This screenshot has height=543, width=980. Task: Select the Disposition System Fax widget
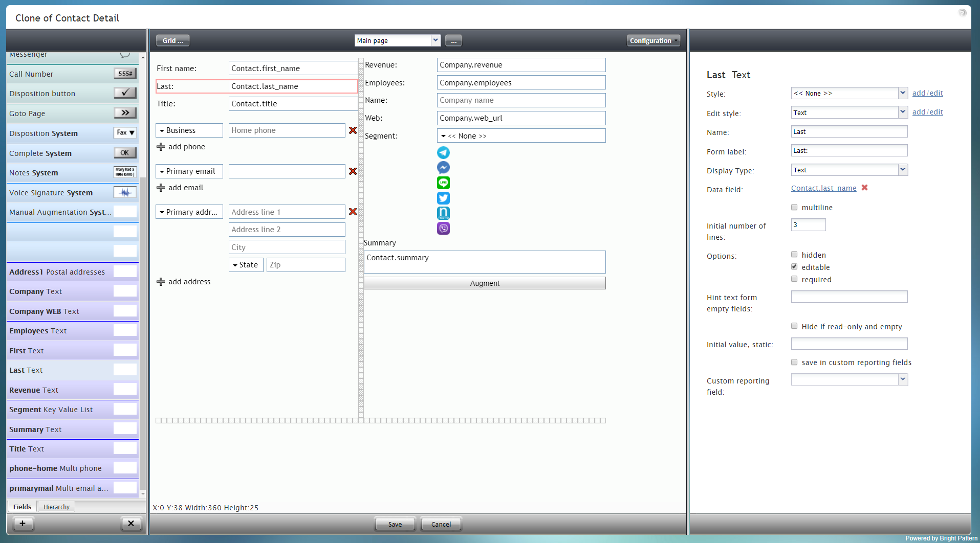pos(125,132)
